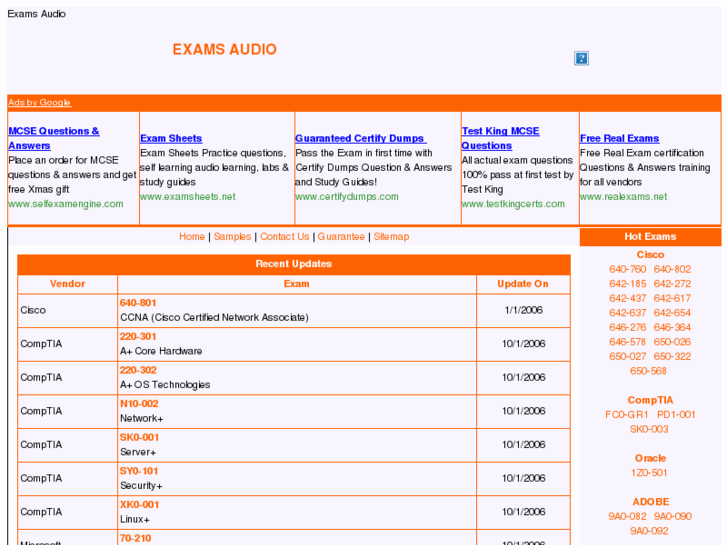The width and height of the screenshot is (727, 545).
Task: Click the blue question mark placeholder icon
Action: [581, 58]
